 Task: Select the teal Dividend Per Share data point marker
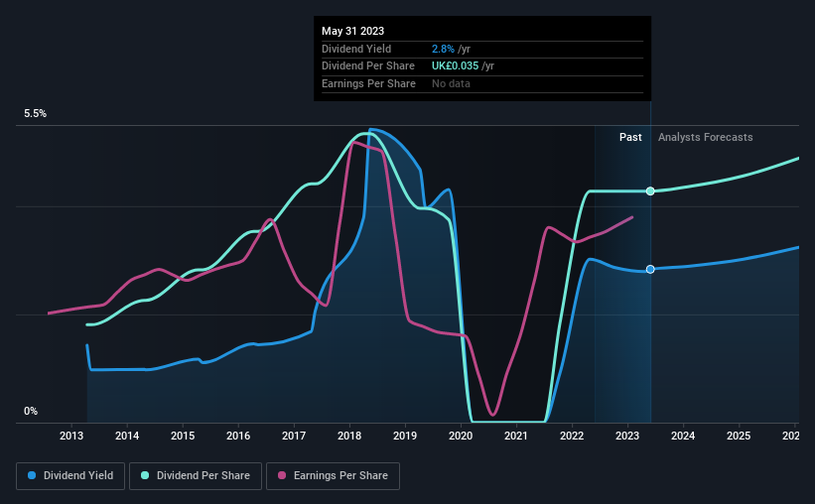pyautogui.click(x=650, y=191)
